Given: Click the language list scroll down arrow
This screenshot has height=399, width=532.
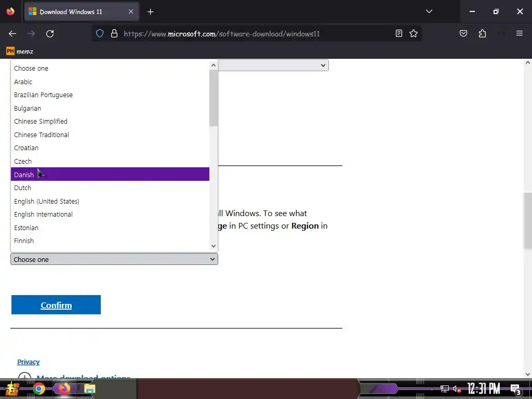Looking at the screenshot, I should [x=214, y=246].
